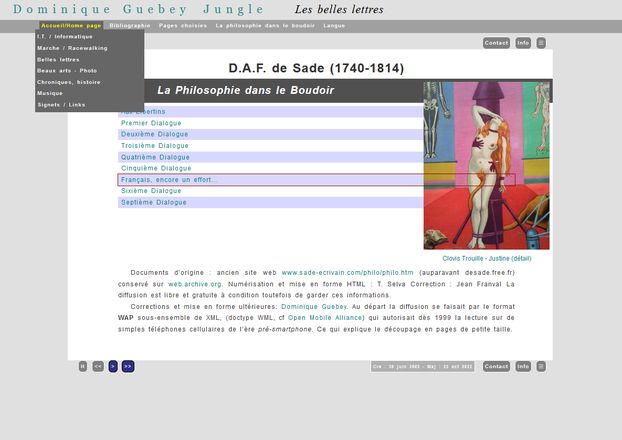The height and width of the screenshot is (440, 622).
Task: Jump to last page button (>>)
Action: (128, 366)
